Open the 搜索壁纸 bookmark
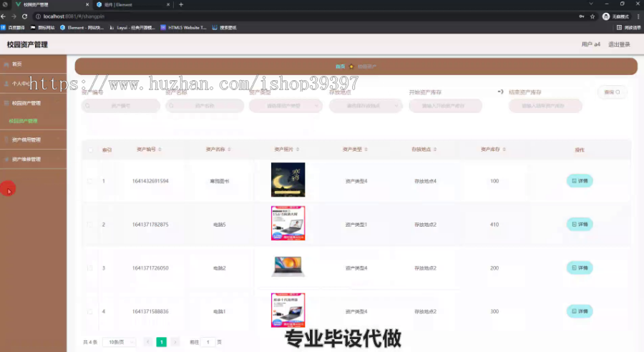 pyautogui.click(x=224, y=27)
